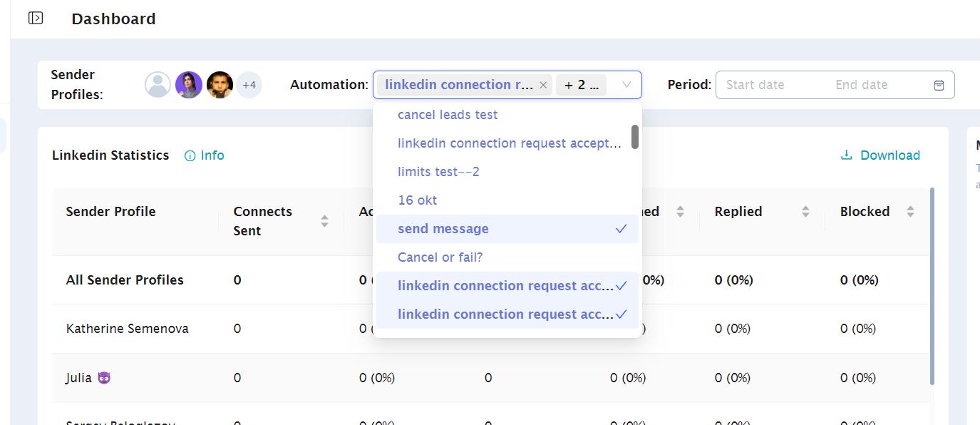
Task: Download the Linkedin statistics
Action: (880, 155)
